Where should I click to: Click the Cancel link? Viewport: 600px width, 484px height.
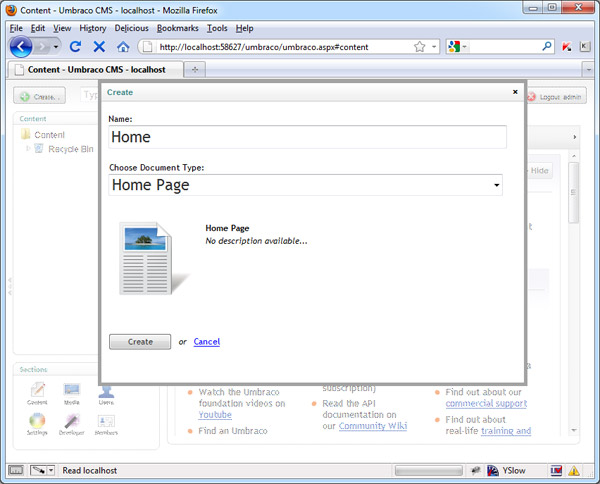coord(207,342)
